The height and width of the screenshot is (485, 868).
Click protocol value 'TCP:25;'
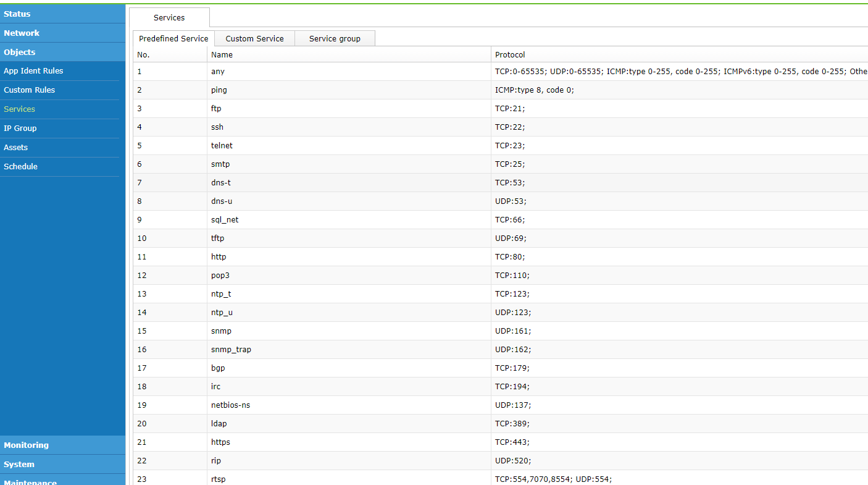[510, 164]
